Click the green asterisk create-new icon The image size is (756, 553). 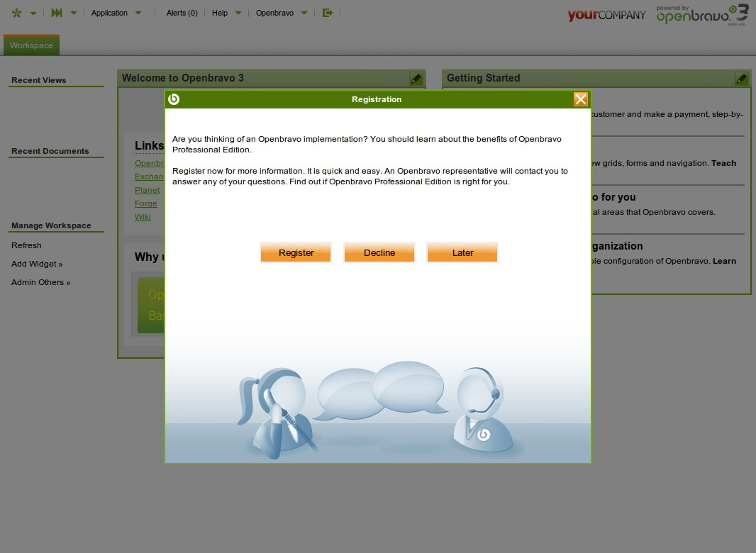pyautogui.click(x=16, y=13)
